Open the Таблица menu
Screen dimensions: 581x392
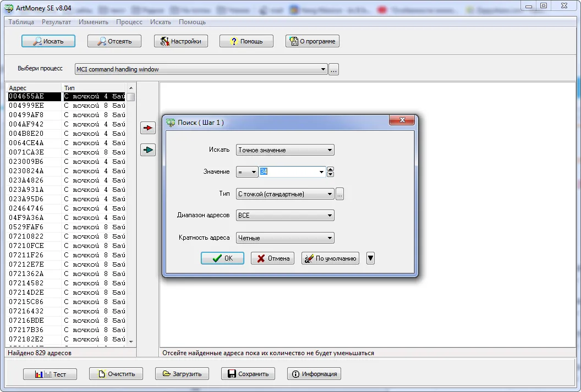[x=21, y=22]
